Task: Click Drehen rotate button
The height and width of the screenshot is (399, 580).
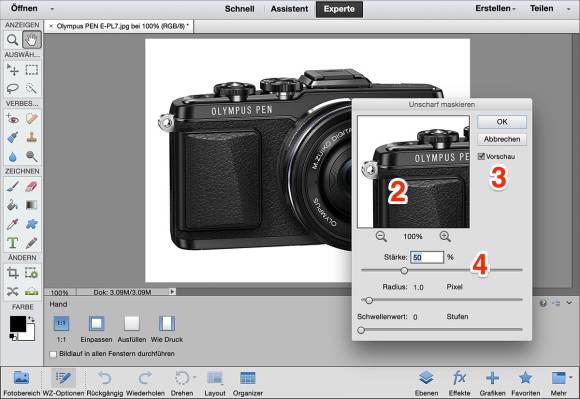Action: pyautogui.click(x=182, y=383)
